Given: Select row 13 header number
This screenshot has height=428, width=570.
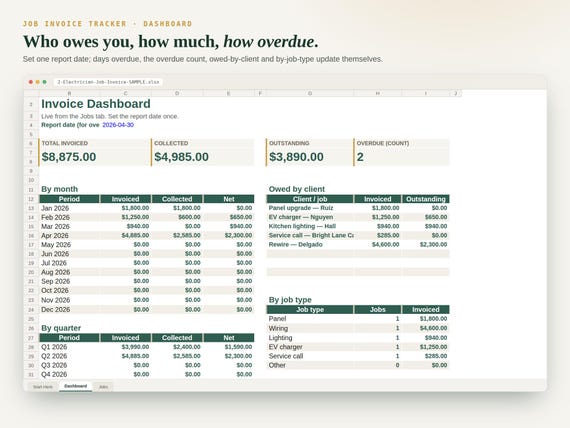Looking at the screenshot, I should coord(31,208).
